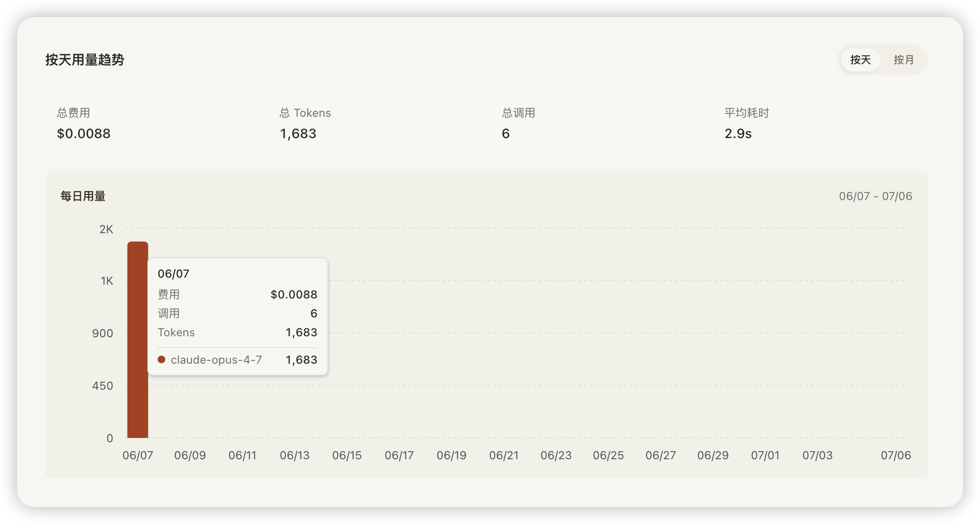This screenshot has height=524, width=980.
Task: Switch to the 按天 daily view
Action: 860,60
